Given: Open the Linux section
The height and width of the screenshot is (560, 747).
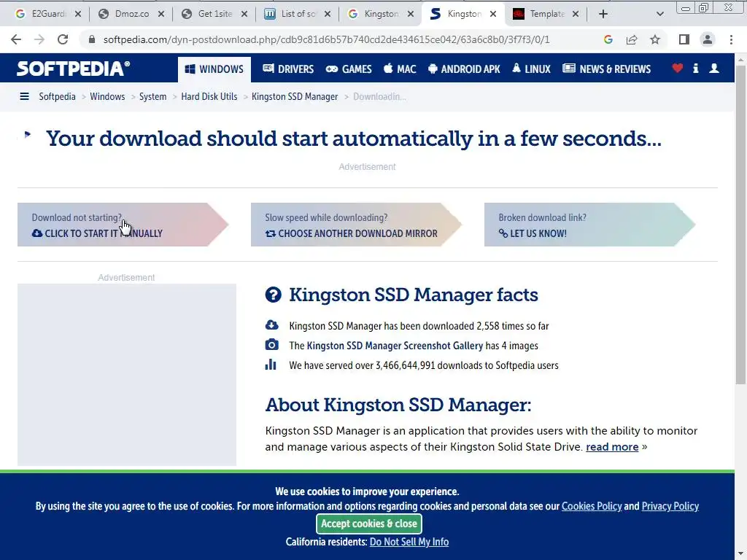Looking at the screenshot, I should (532, 69).
